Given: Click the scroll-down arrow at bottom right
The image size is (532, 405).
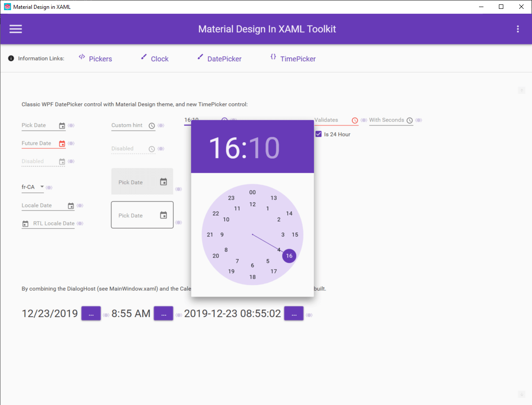Looking at the screenshot, I should click(521, 394).
